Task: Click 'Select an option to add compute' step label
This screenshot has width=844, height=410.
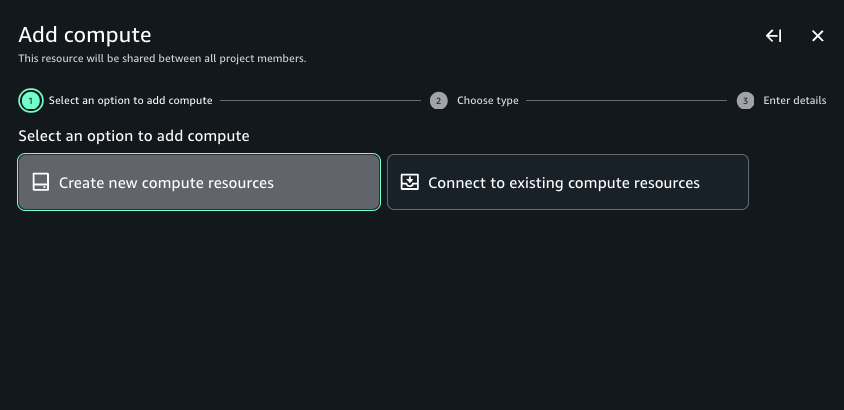Action: click(130, 101)
